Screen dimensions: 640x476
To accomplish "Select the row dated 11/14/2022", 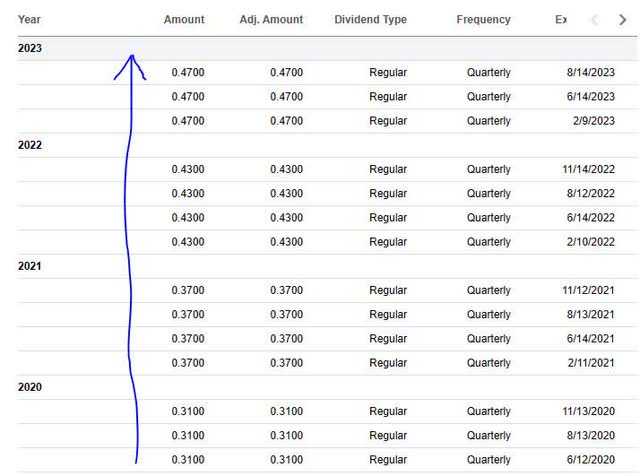I will (327, 169).
